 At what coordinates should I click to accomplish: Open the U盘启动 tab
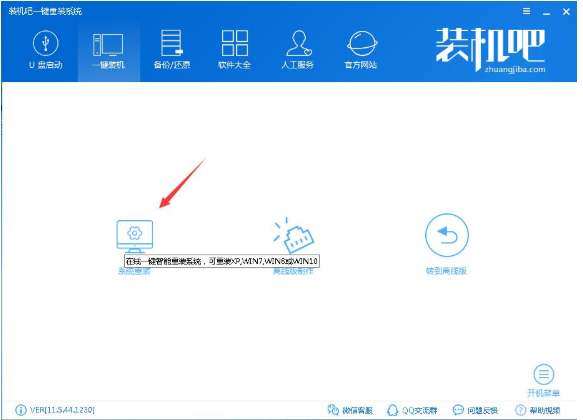tap(45, 50)
